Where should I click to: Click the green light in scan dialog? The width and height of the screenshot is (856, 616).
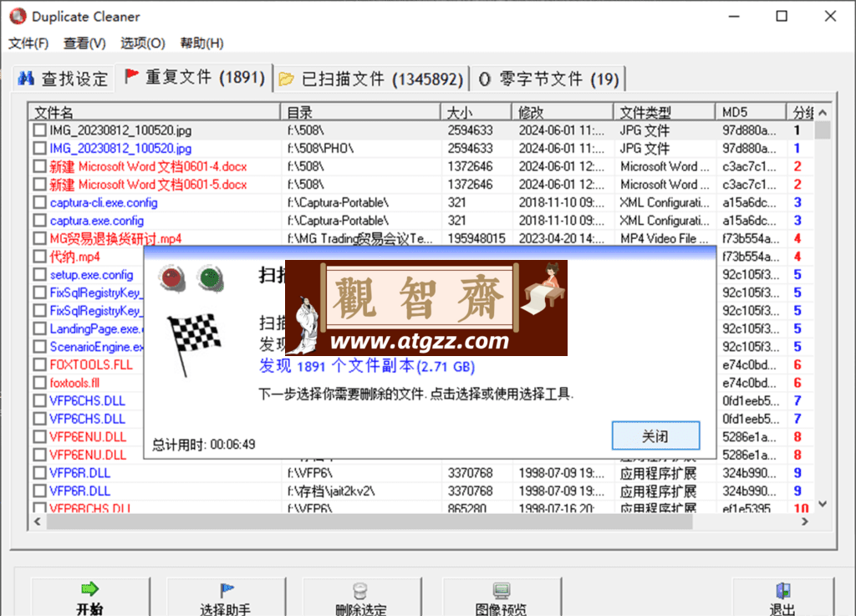coord(210,277)
